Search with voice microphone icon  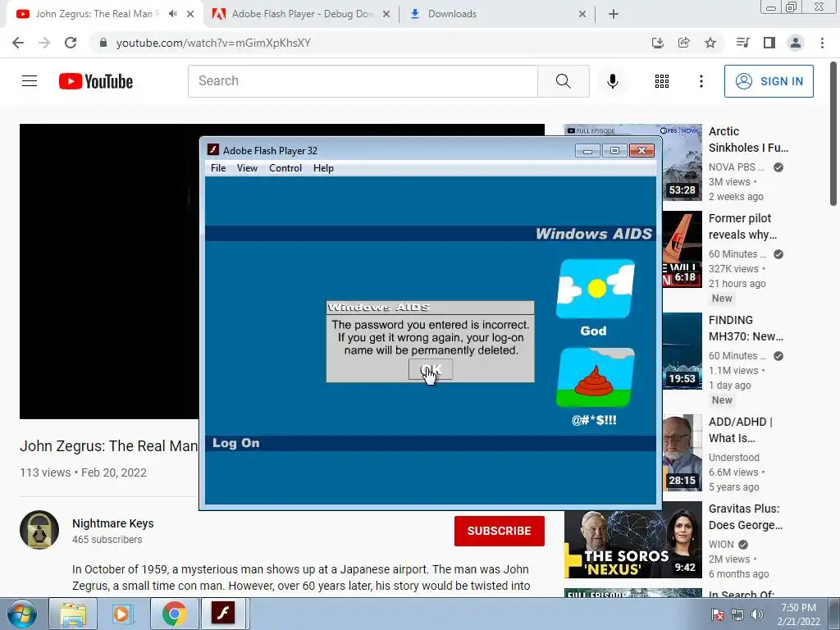click(612, 81)
